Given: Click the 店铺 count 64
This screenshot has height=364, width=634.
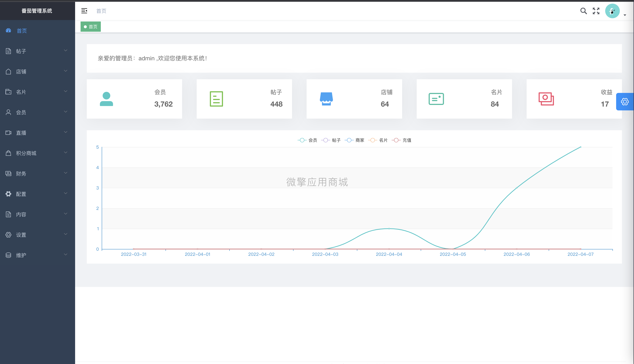Looking at the screenshot, I should point(385,104).
